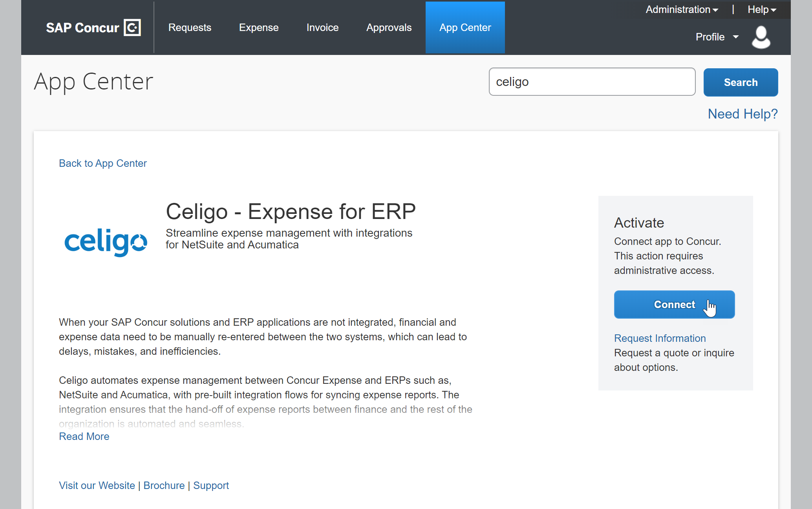Expand the Help dropdown

tap(762, 9)
